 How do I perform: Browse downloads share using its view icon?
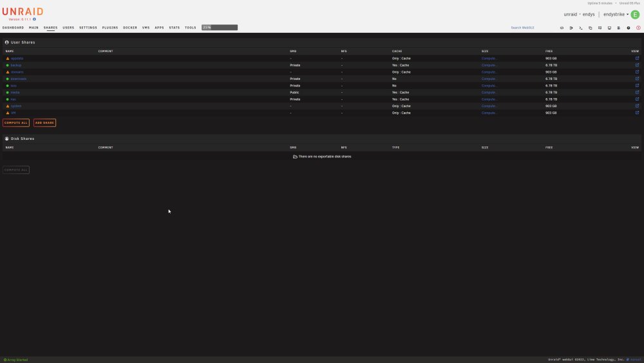pyautogui.click(x=637, y=79)
